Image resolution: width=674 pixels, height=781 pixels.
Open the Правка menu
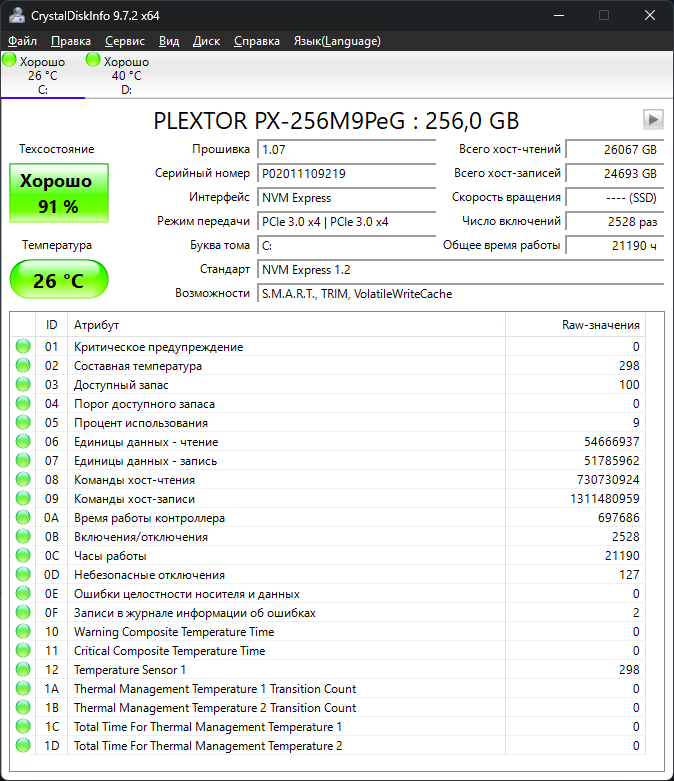71,41
